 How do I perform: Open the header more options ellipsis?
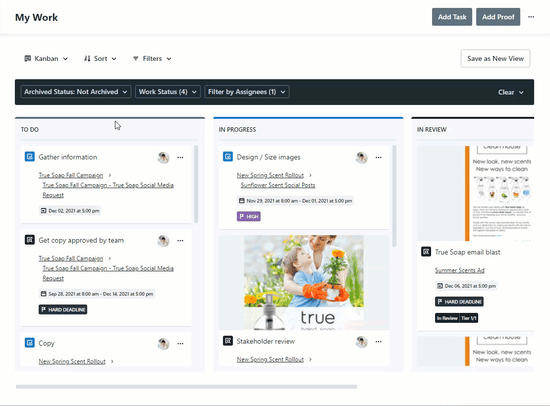click(x=531, y=17)
